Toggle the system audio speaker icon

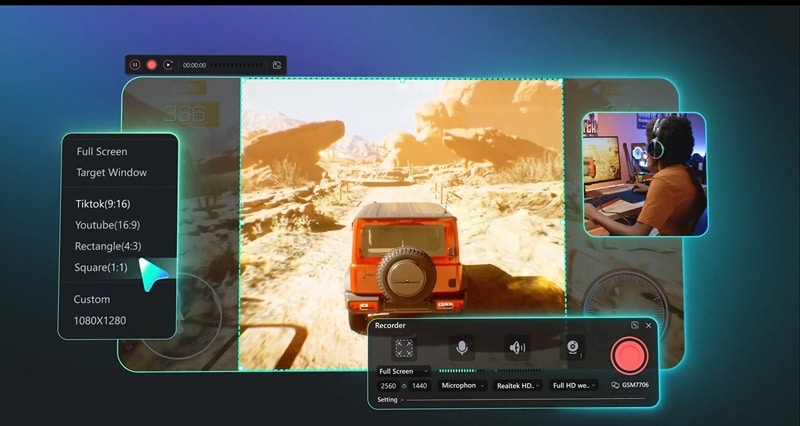coord(517,348)
